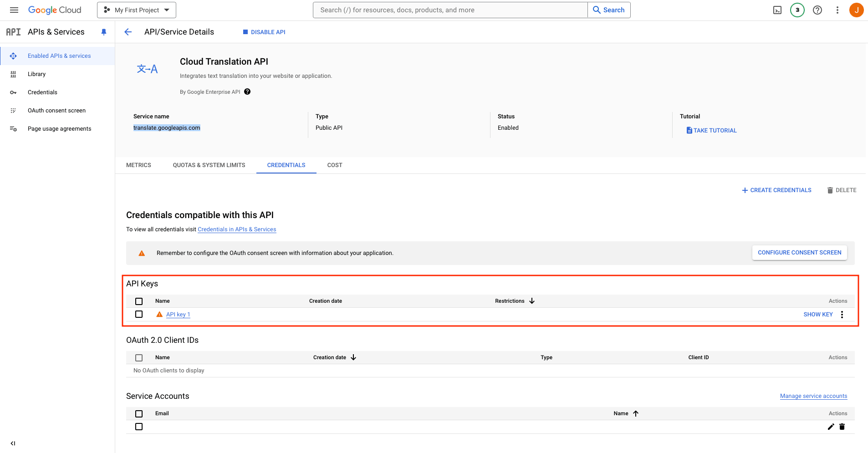Open the Credentials sidebar item
The height and width of the screenshot is (453, 868).
click(42, 92)
